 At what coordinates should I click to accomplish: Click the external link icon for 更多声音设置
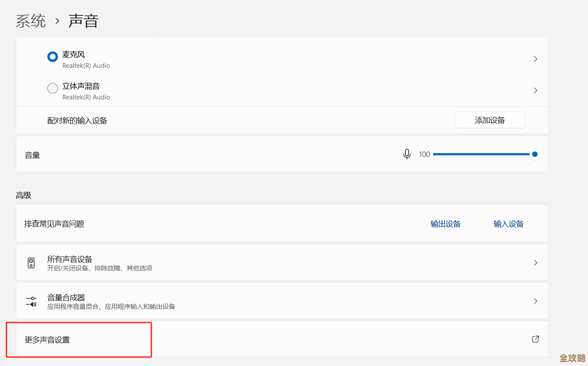536,339
